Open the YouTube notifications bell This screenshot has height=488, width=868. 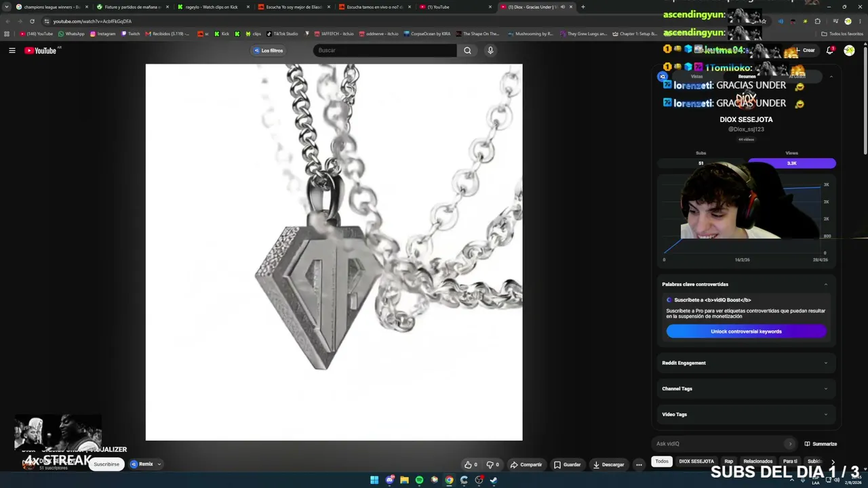pyautogui.click(x=830, y=50)
